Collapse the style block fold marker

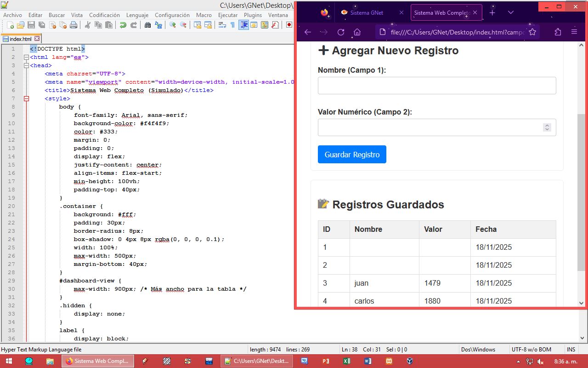tap(26, 98)
